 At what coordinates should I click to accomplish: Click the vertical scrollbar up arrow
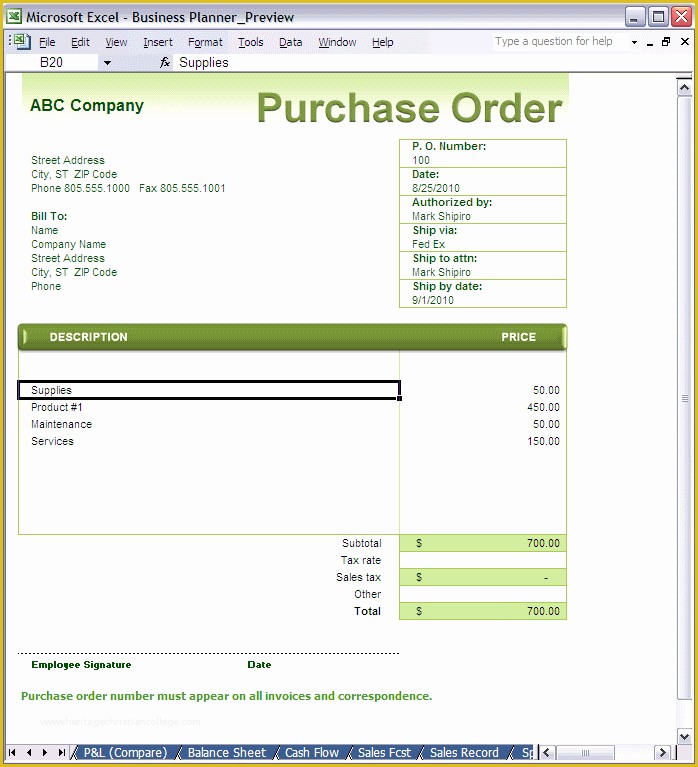pos(684,88)
